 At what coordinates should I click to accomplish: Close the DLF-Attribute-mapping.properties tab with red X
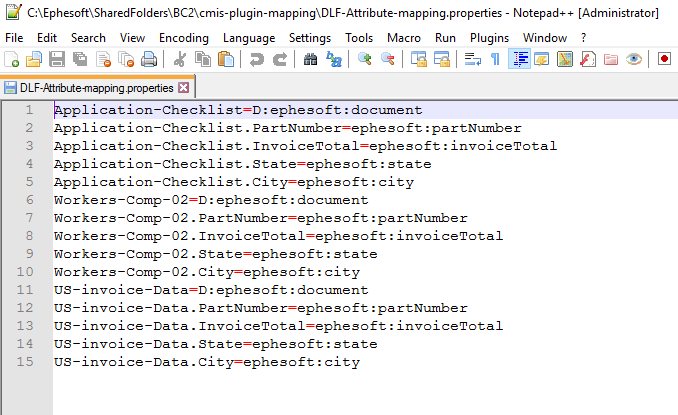(x=184, y=88)
